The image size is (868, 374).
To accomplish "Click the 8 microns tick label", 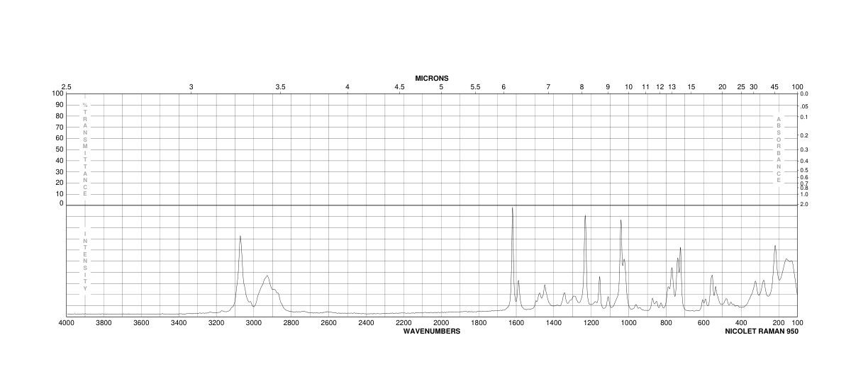I will 582,87.
